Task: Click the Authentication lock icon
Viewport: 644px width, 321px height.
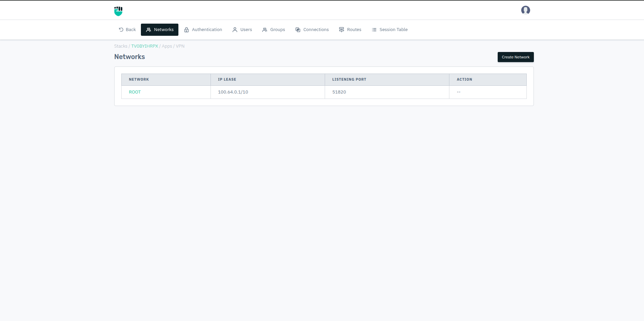Action: pos(187,30)
